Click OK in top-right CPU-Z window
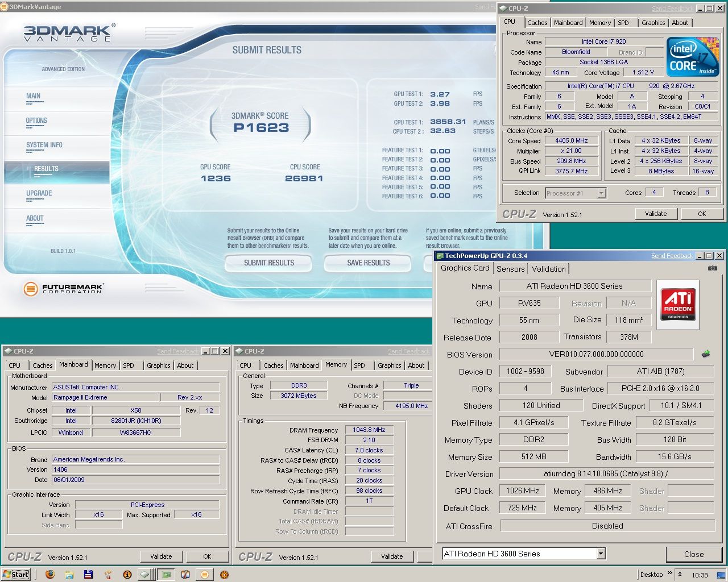Viewport: 728px width, 582px height. [702, 214]
